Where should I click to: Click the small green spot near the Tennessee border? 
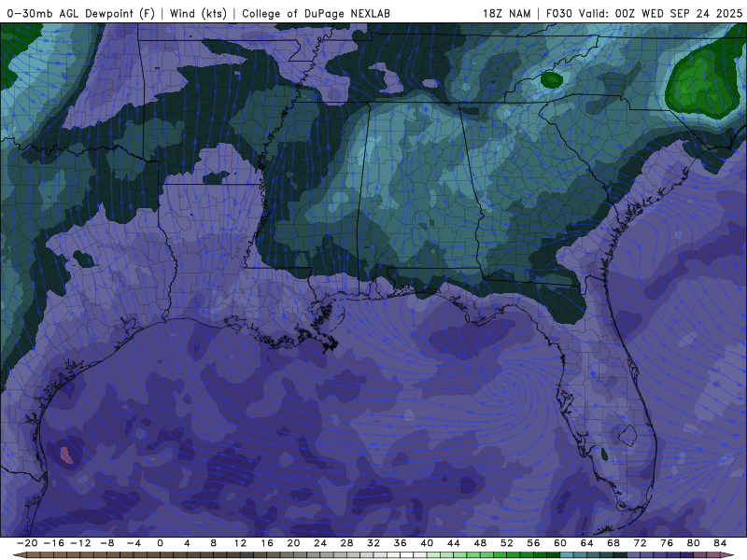[552, 79]
